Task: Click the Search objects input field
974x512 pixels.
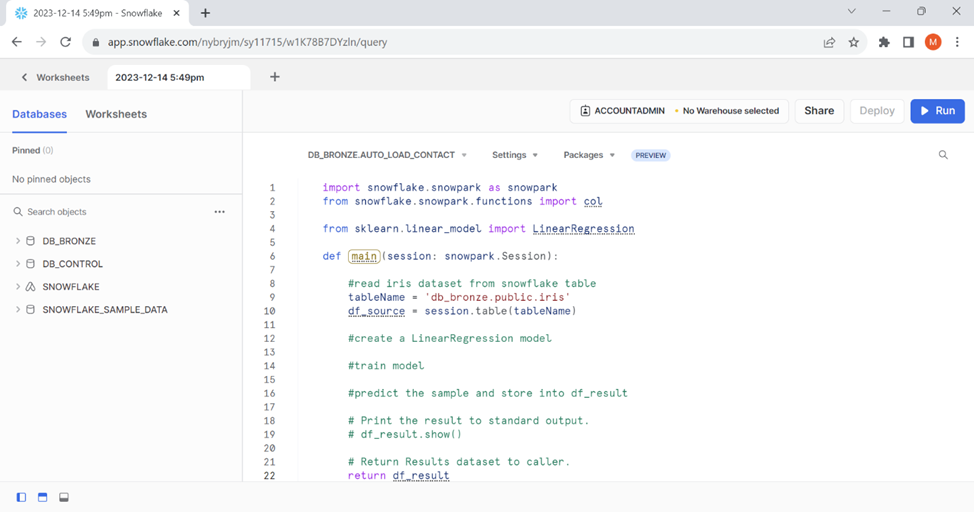Action: coord(110,212)
